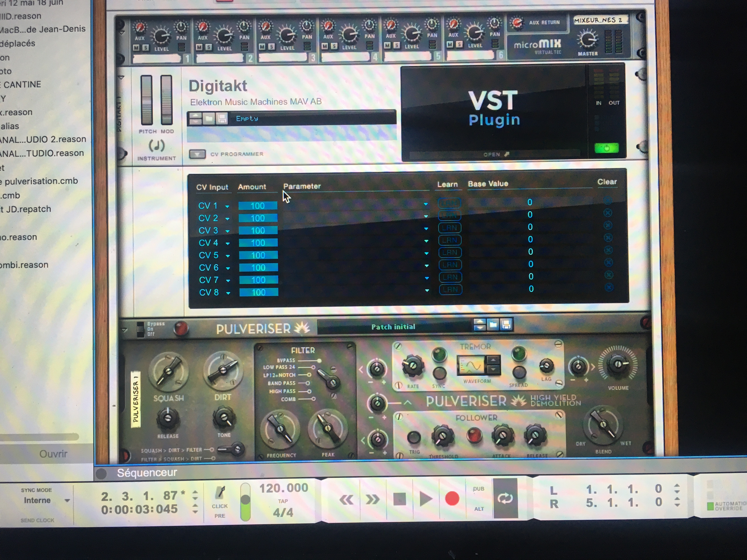Mute channel 1 on the microMIX mixer

136,48
